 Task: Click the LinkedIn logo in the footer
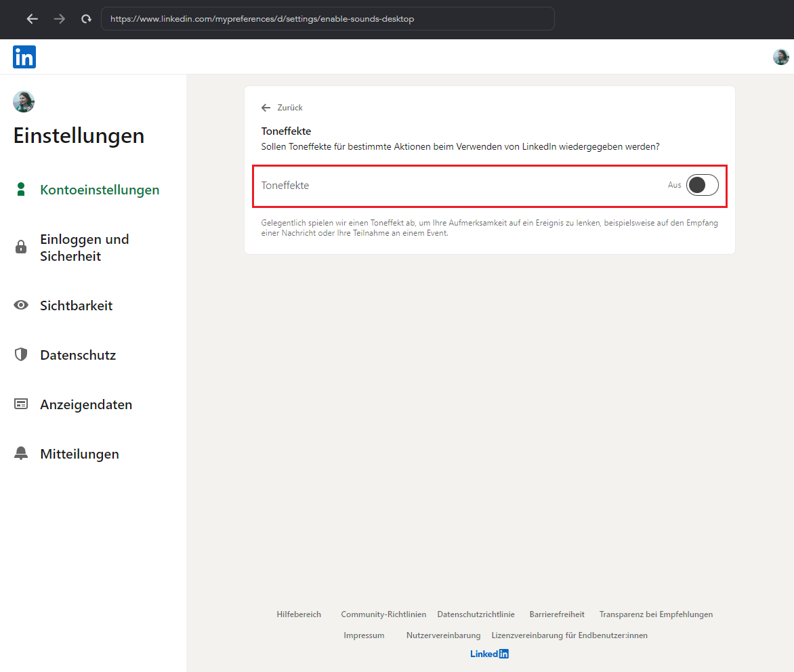(x=489, y=654)
